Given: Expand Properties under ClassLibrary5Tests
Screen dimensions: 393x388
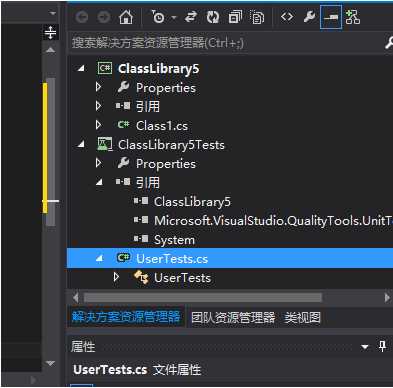Looking at the screenshot, I should point(98,163).
